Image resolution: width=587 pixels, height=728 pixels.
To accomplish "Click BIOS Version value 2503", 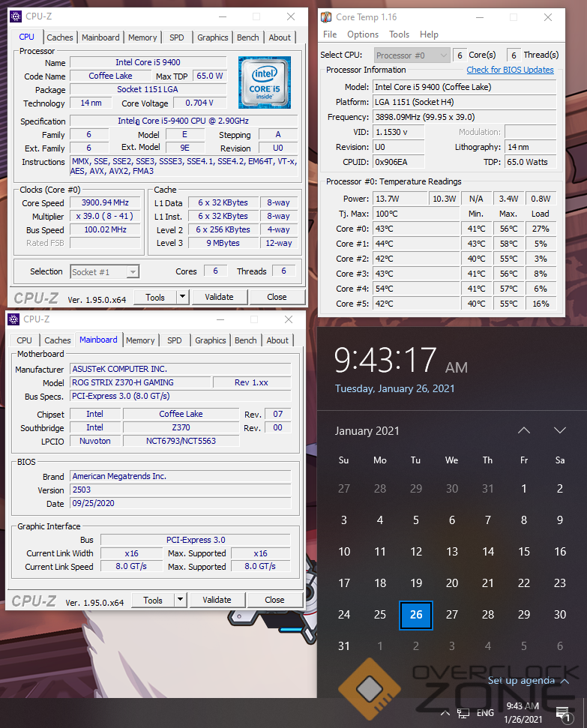I will [181, 490].
